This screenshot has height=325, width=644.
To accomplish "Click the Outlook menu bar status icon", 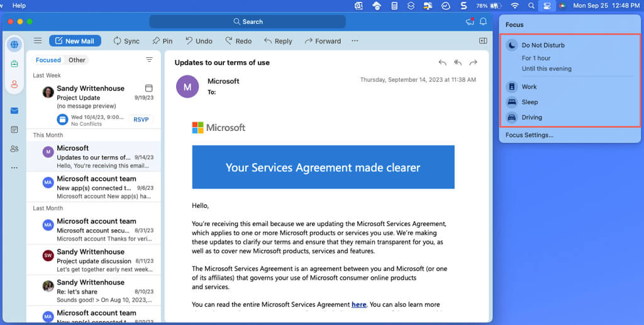I will coord(358,6).
